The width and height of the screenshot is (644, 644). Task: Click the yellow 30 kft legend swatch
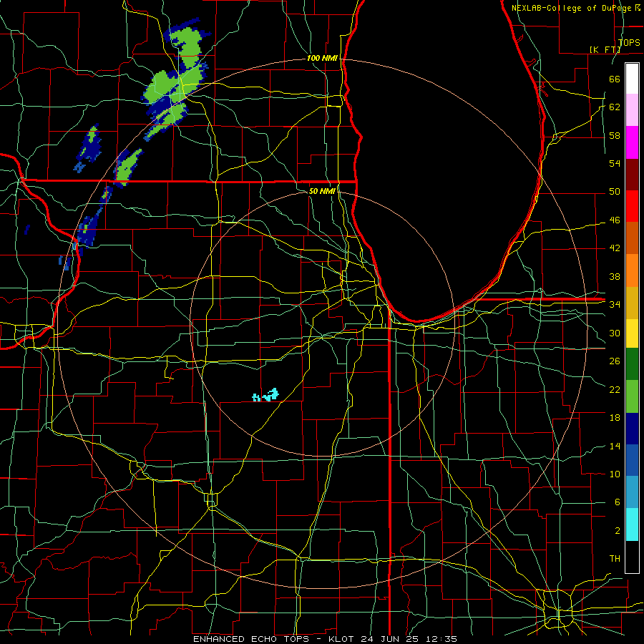coord(632,333)
